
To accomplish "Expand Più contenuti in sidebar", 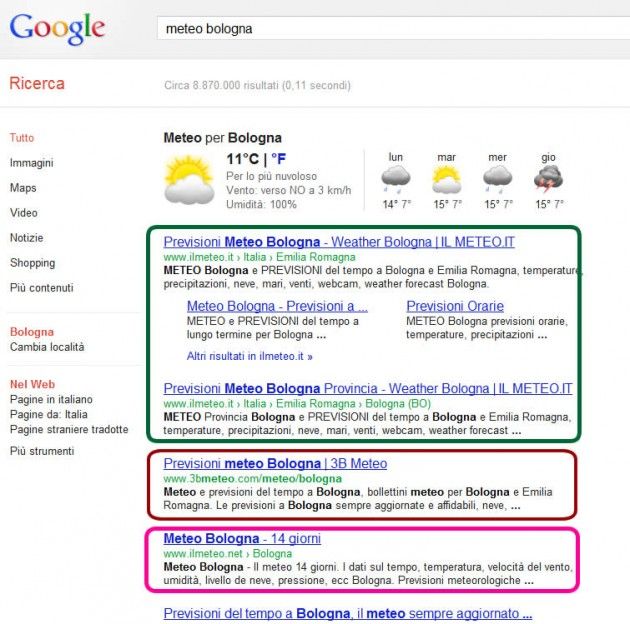I will 41,288.
